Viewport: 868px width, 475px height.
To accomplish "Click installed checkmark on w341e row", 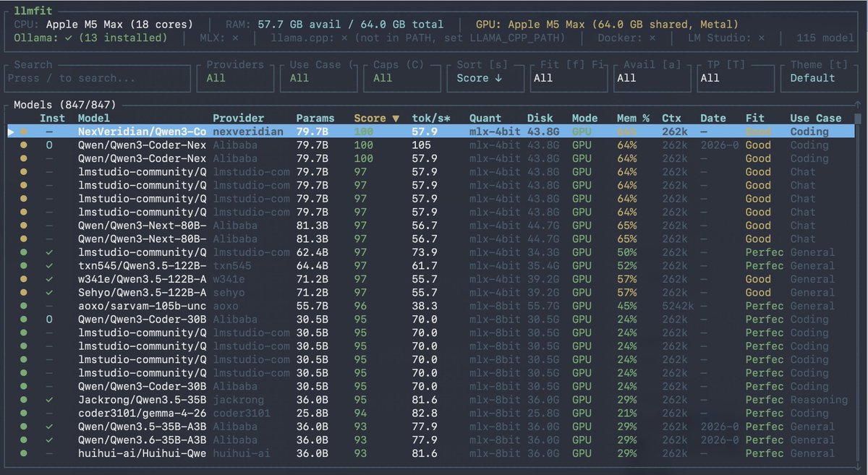I will click(x=49, y=279).
